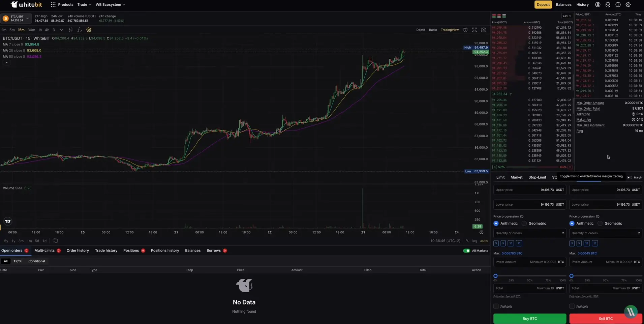Switch to the Limit order tab
Image resolution: width=644 pixels, height=324 pixels.
click(x=500, y=177)
